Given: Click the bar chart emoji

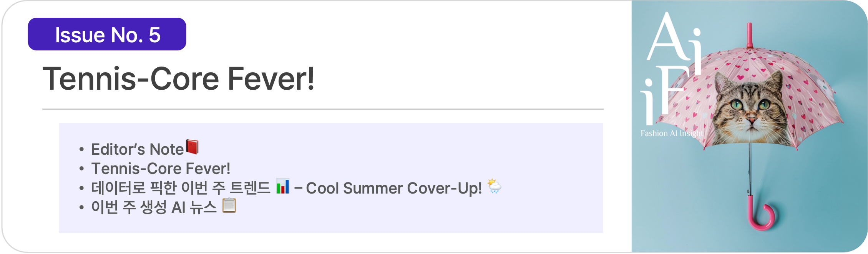Looking at the screenshot, I should 283,187.
